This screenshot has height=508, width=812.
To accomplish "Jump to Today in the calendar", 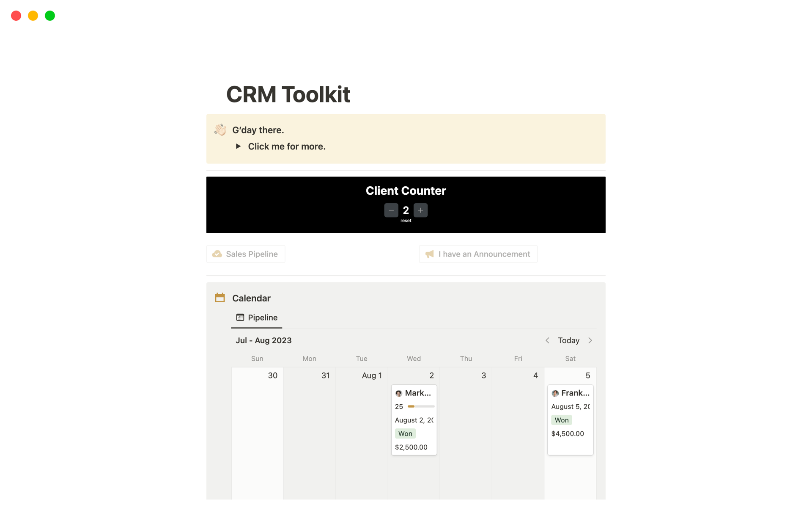I will click(x=568, y=340).
